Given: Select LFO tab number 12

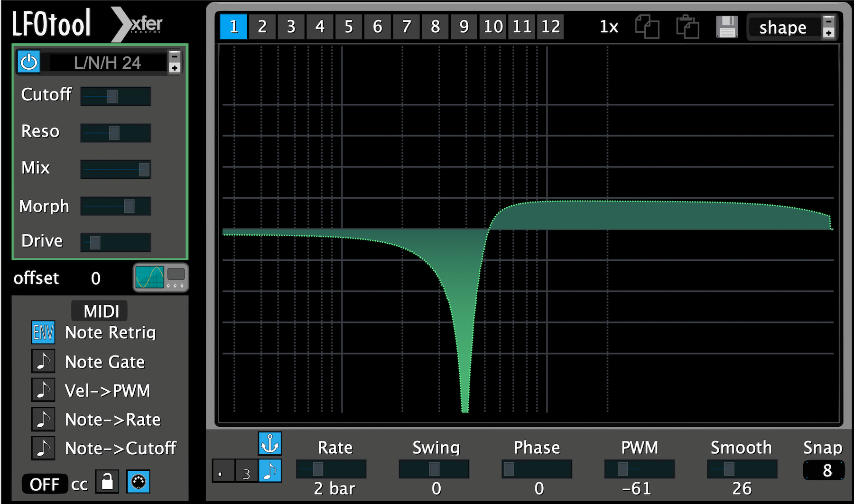Looking at the screenshot, I should pos(550,27).
